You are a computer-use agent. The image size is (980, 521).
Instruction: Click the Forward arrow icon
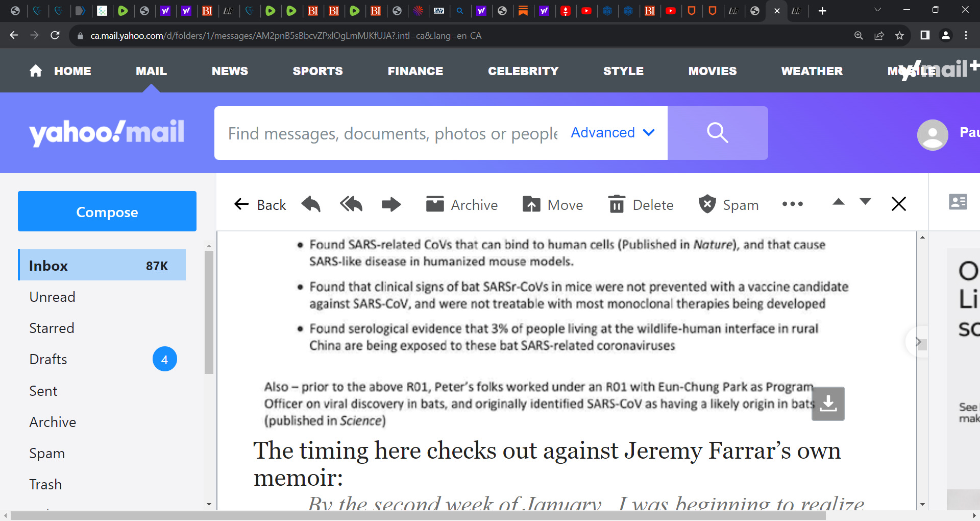coord(391,204)
